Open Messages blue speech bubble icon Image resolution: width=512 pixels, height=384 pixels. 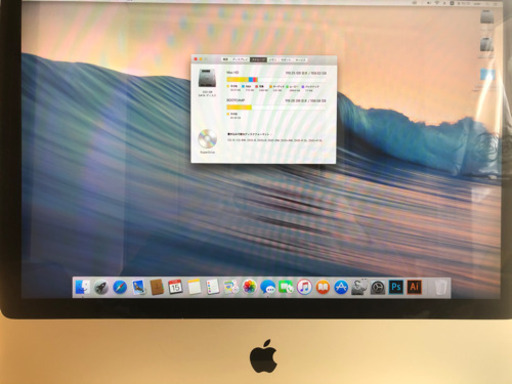[268, 287]
